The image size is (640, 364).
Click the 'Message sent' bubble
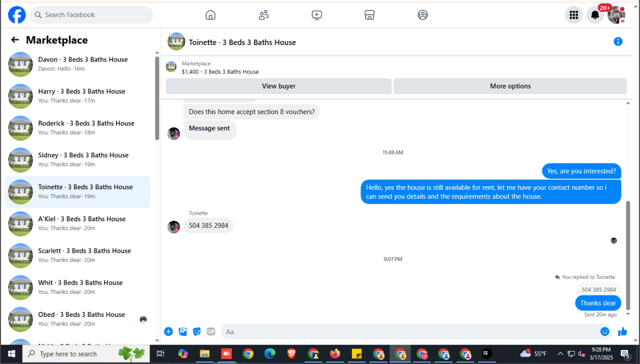tap(209, 129)
